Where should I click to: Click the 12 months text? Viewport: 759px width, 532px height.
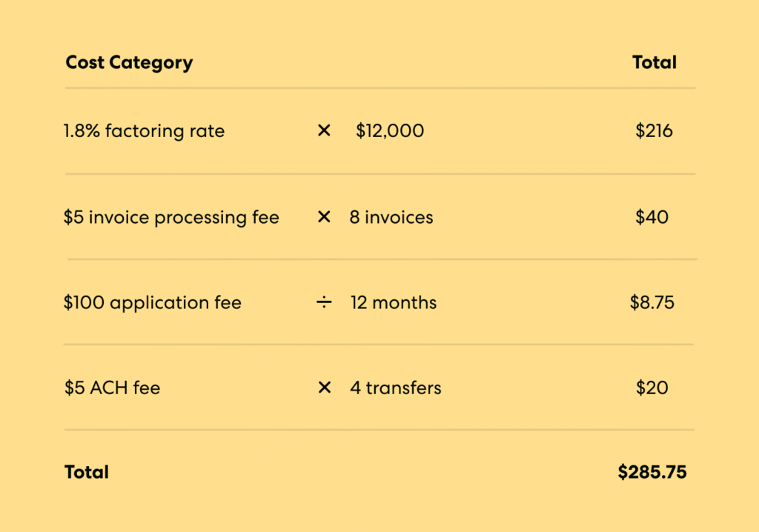394,303
